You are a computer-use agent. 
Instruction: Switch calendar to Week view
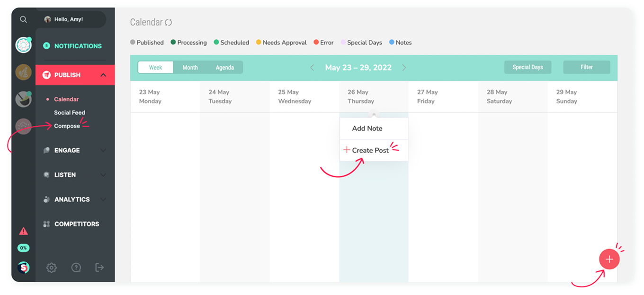[155, 68]
